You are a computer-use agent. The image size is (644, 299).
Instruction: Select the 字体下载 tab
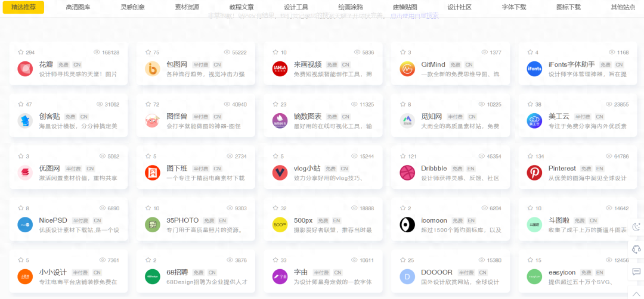(x=513, y=7)
